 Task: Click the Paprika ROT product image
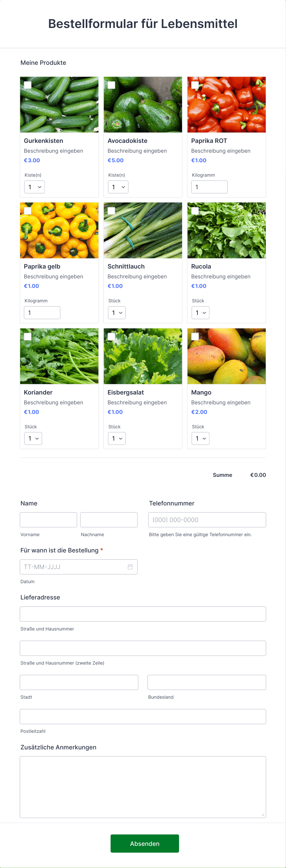coord(227,104)
